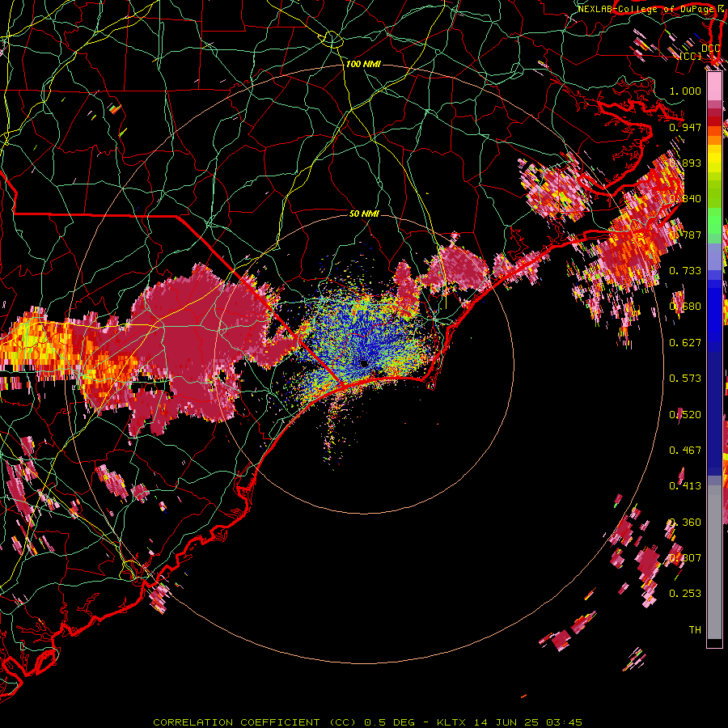Click the 50 NMI range ring label

coord(365,214)
